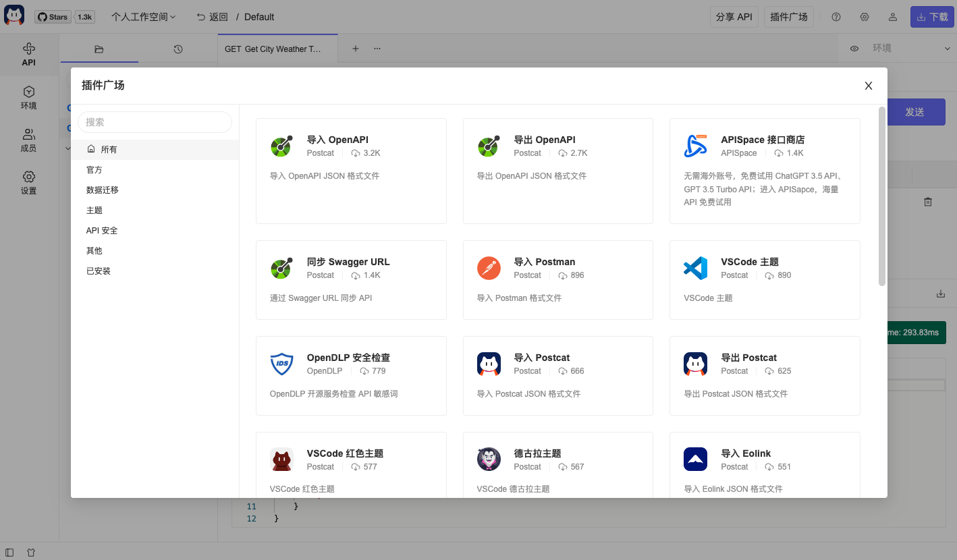Click the Postman orange logo icon
The image size is (957, 560).
(x=489, y=268)
